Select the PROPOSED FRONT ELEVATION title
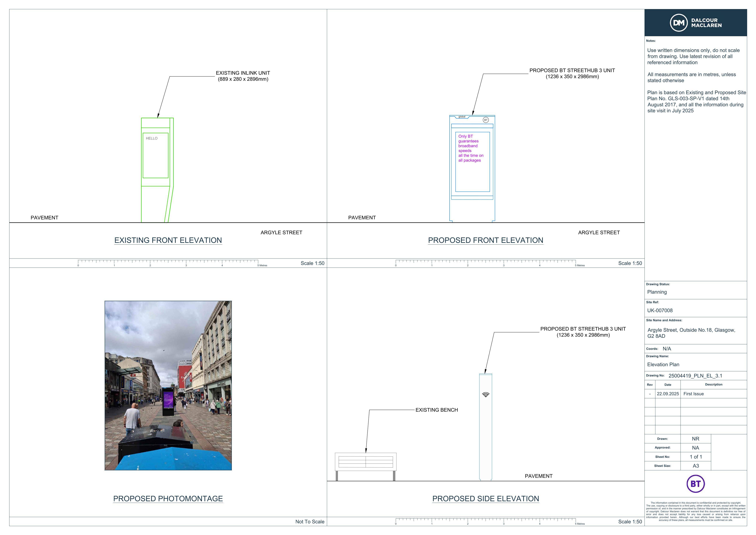This screenshot has height=535, width=756. [485, 240]
